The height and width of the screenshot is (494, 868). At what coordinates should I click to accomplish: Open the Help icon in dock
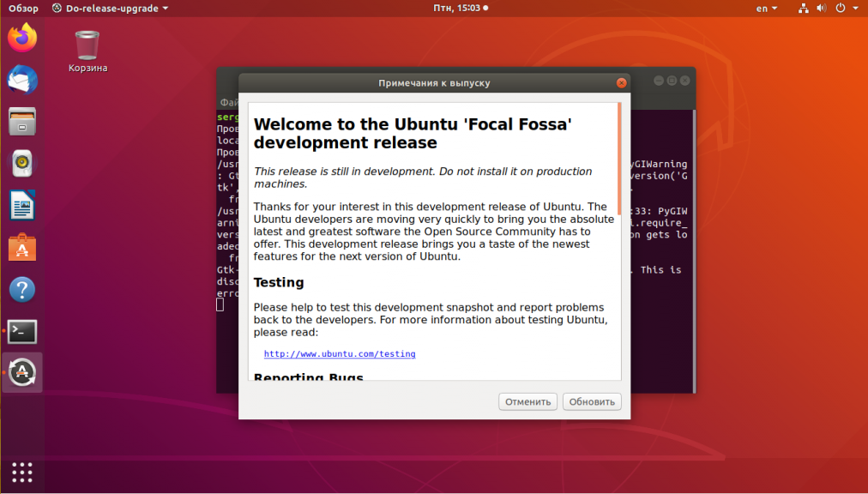[22, 289]
